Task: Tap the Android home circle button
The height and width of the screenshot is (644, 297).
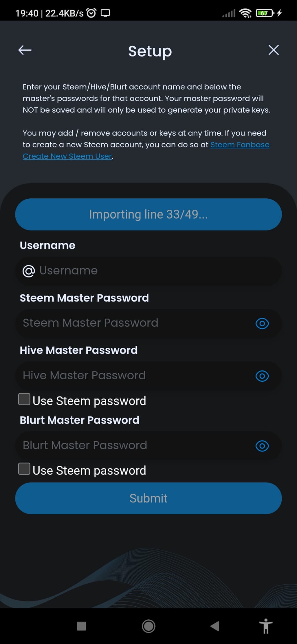Action: point(148,626)
